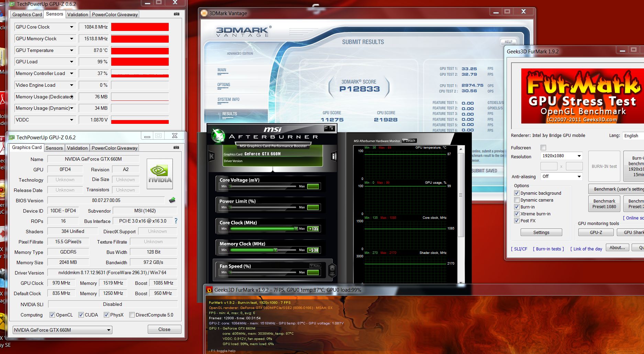Switch to Validation tab in GPU-Z Sensors window
Viewport: 644px width, 354px height.
click(x=78, y=14)
